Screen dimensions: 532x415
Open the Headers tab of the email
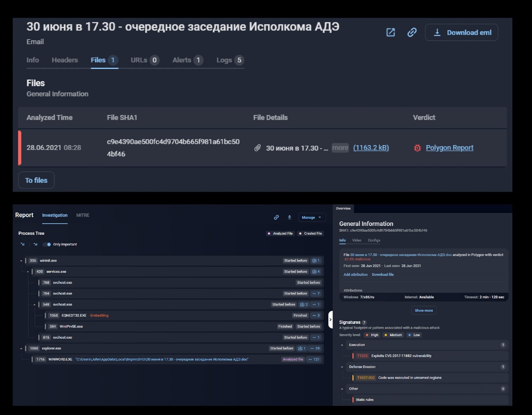(65, 60)
